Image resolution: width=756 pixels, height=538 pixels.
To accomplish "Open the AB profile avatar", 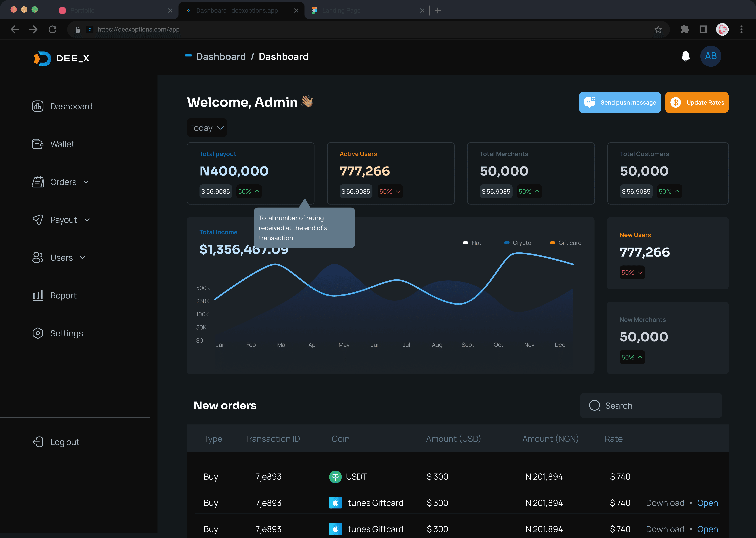I will tap(711, 56).
